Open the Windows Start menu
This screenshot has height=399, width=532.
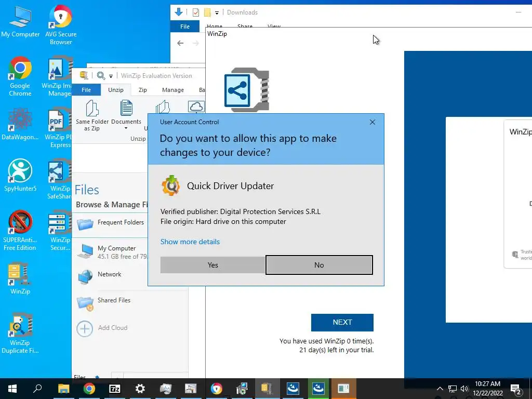(12, 389)
